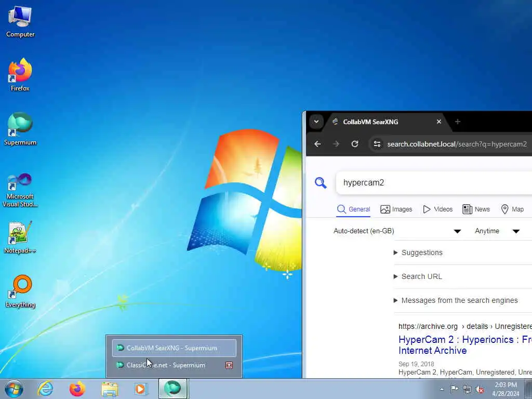Open the network tray icon
Image resolution: width=532 pixels, height=399 pixels.
467,390
